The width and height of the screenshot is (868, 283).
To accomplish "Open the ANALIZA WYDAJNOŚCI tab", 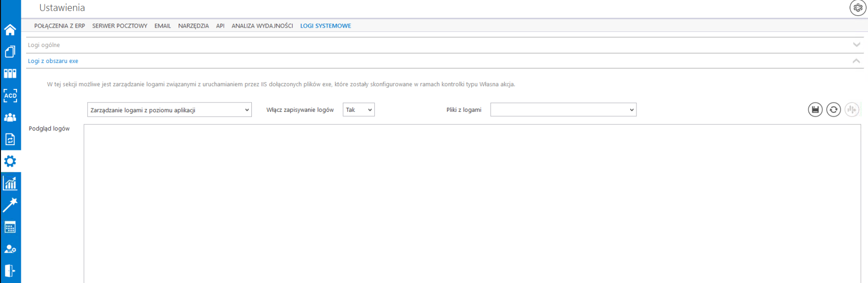I will (x=262, y=26).
